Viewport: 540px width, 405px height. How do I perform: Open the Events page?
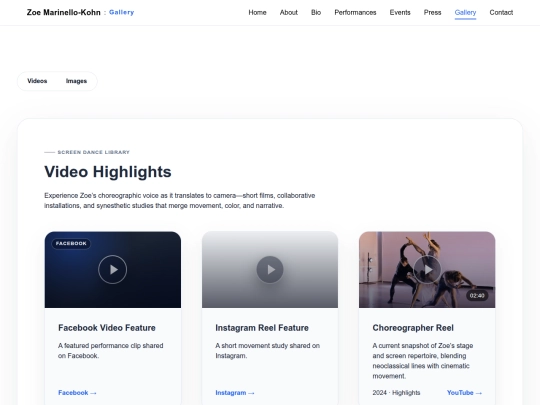400,12
